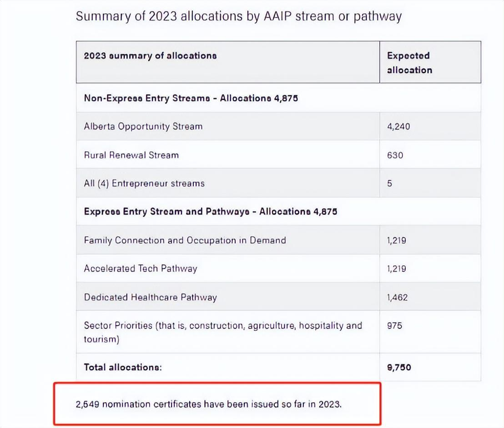This screenshot has width=504, height=428.
Task: Click the Dedicated Healthcare Pathway row label
Action: (x=150, y=297)
